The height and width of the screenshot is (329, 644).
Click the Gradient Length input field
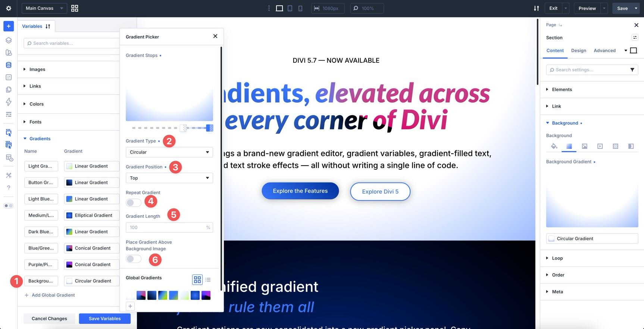[x=169, y=228]
